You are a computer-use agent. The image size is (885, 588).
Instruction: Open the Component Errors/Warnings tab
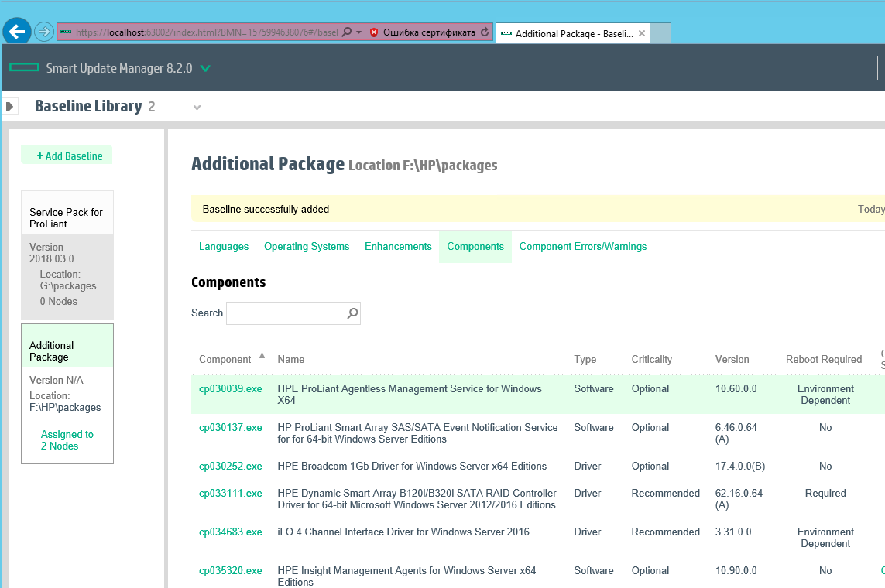point(582,247)
